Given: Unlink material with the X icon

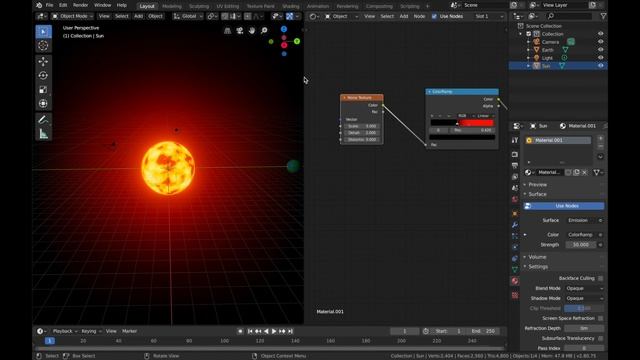Looking at the screenshot, I should point(584,172).
